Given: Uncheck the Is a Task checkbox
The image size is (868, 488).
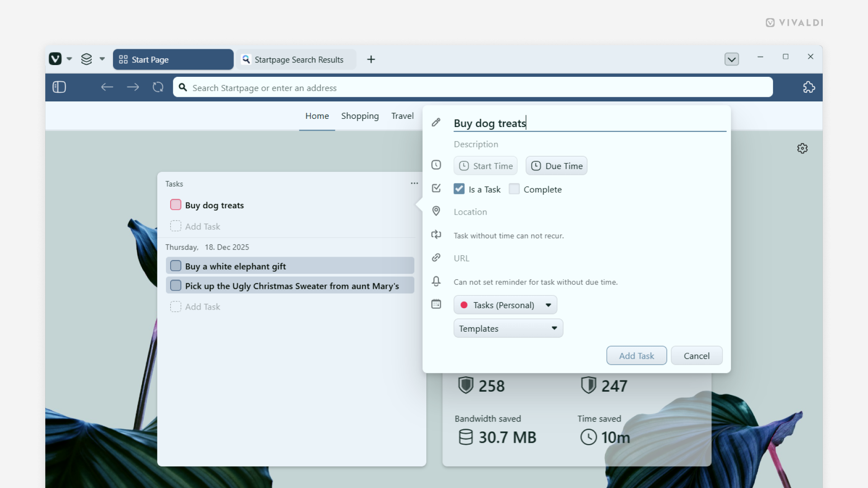Looking at the screenshot, I should pyautogui.click(x=459, y=189).
